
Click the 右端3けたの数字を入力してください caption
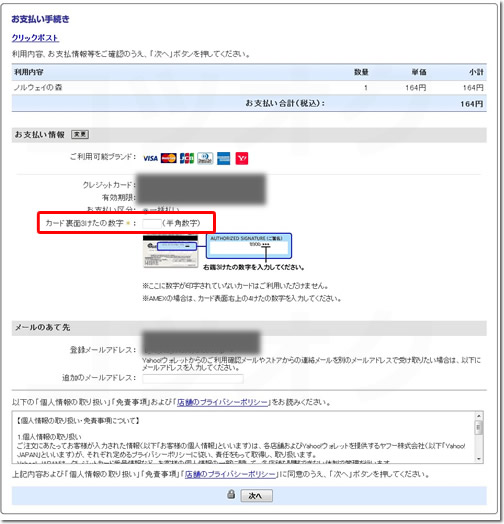(254, 267)
